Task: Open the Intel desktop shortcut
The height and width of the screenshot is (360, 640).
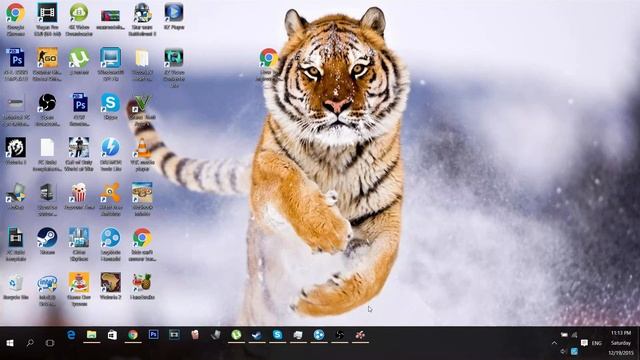Action: pyautogui.click(x=47, y=290)
